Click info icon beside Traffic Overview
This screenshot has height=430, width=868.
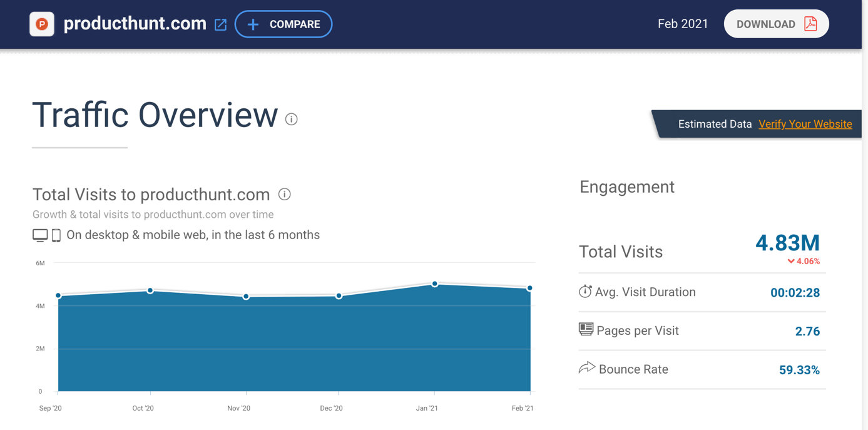point(291,119)
